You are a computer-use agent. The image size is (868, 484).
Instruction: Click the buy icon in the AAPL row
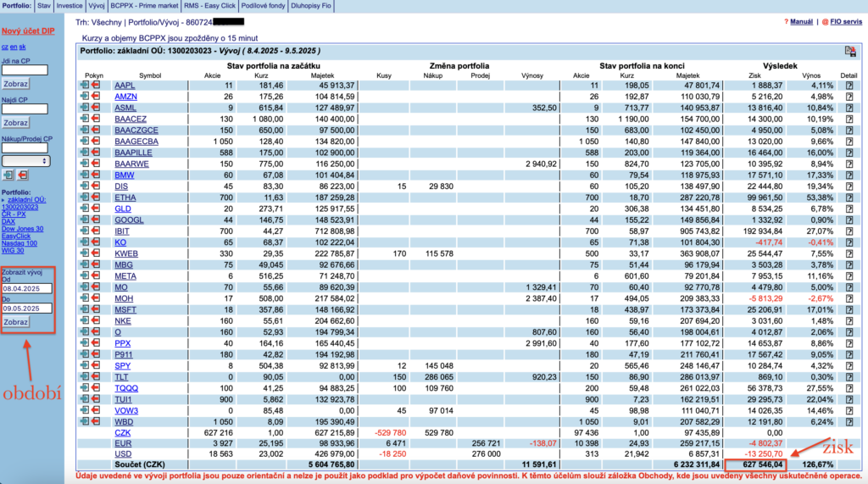coord(85,86)
